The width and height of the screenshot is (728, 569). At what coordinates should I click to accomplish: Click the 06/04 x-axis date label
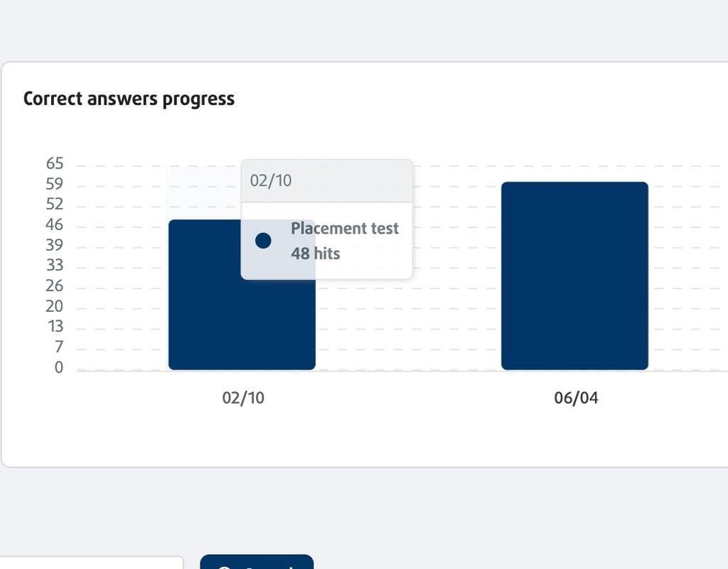(576, 398)
